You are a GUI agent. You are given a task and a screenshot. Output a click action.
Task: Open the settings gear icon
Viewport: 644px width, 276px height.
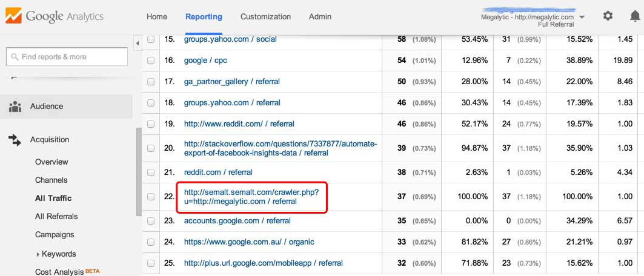tap(608, 16)
